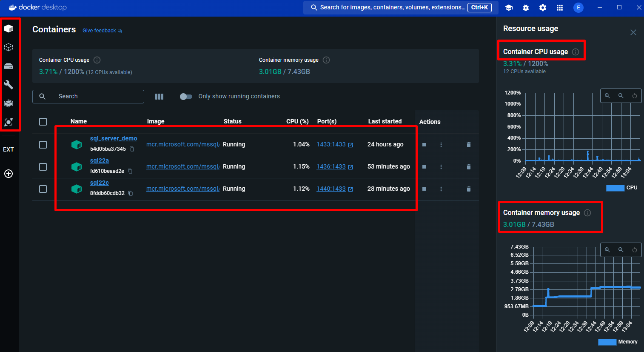
Task: Open port 1436:1433 in browser
Action: point(335,167)
